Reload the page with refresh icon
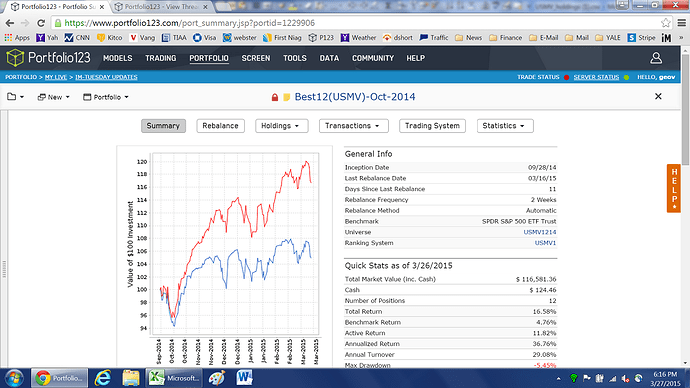 pyautogui.click(x=41, y=23)
